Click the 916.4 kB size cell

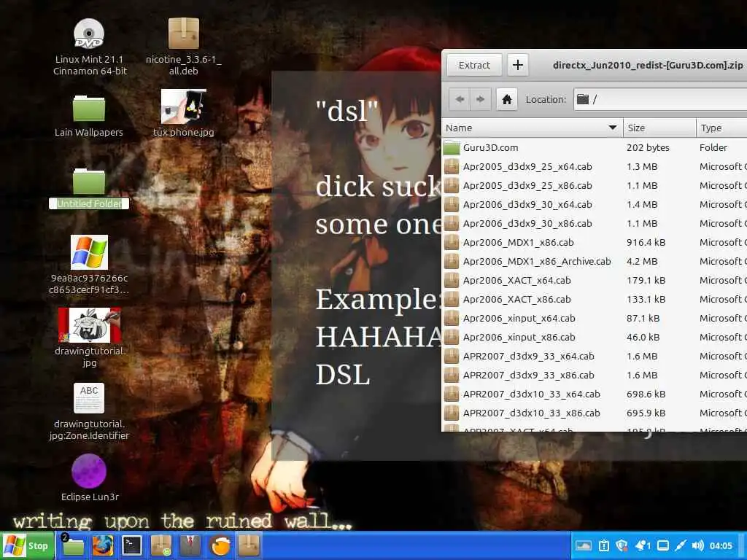[646, 242]
